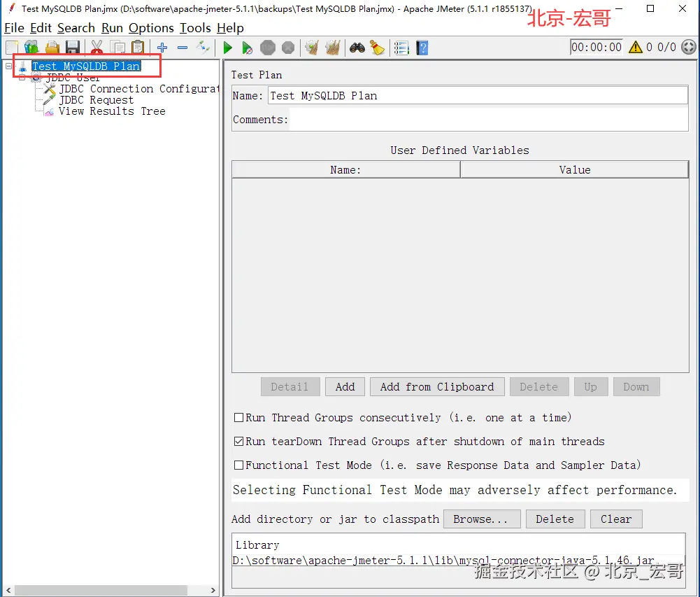Click the gray Shutdown icon with the X
The height and width of the screenshot is (597, 700).
coord(288,48)
